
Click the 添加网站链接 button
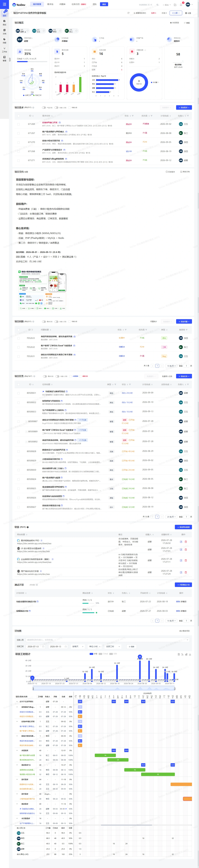(183, 527)
